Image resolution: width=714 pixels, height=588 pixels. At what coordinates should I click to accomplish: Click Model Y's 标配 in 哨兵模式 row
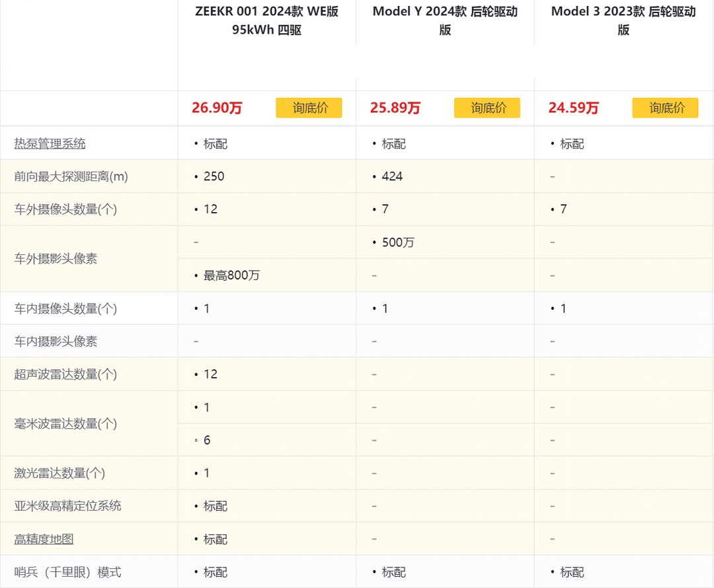click(393, 572)
